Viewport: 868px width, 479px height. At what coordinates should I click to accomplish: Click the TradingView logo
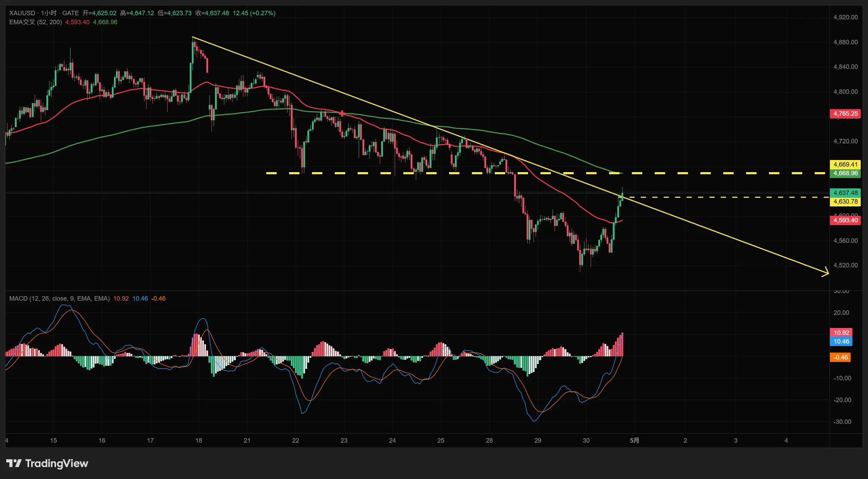(x=47, y=463)
